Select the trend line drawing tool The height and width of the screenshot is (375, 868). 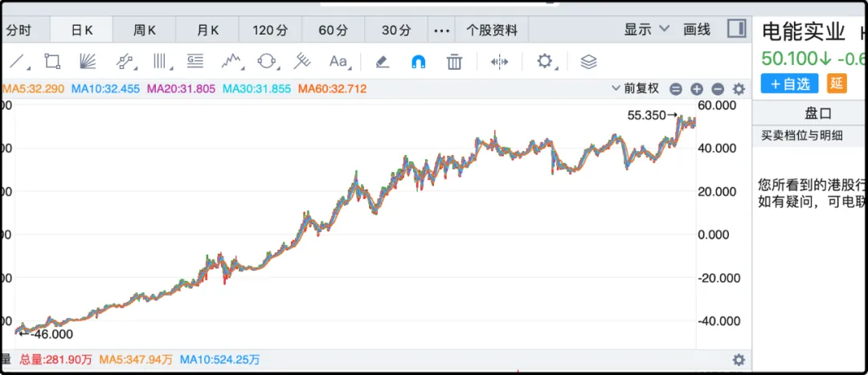point(18,61)
